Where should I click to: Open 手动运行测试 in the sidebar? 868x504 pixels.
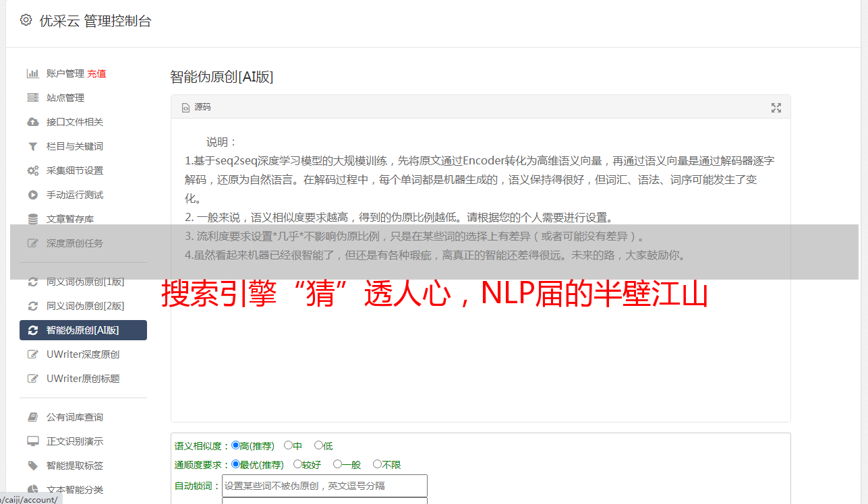point(75,195)
